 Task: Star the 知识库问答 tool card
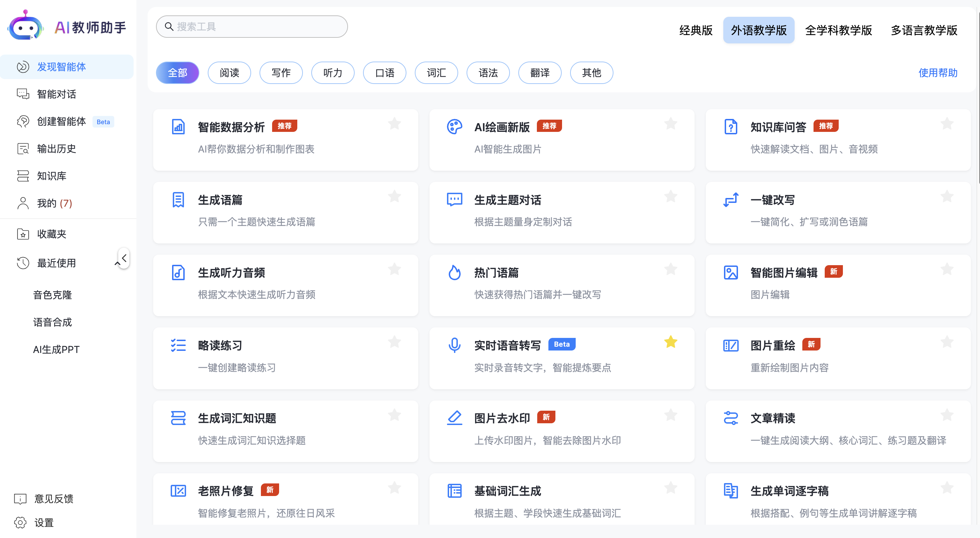(x=947, y=123)
